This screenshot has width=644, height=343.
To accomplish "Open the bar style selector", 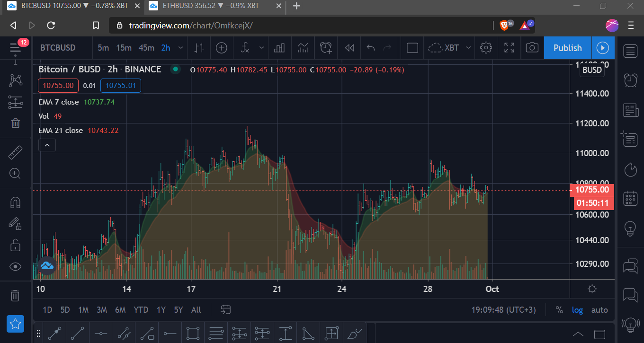I will tap(199, 48).
